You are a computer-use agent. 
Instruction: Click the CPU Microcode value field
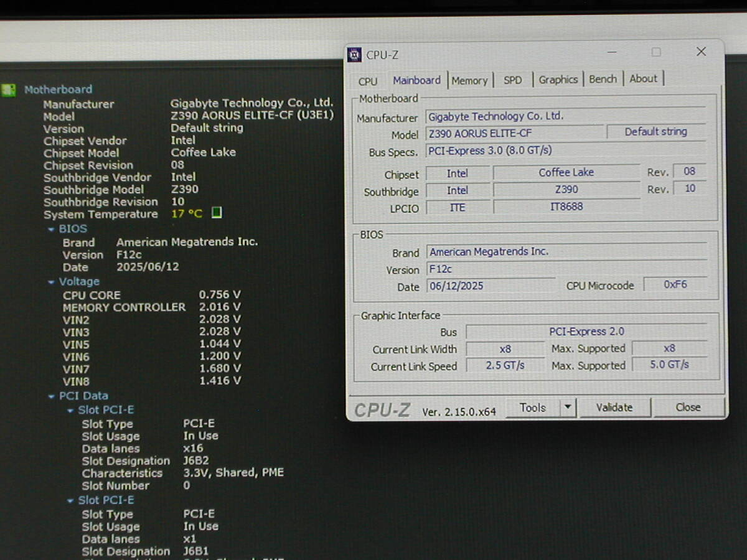click(675, 284)
